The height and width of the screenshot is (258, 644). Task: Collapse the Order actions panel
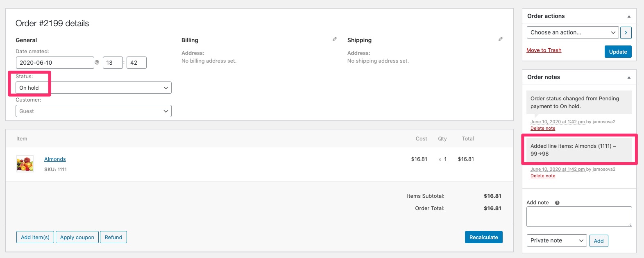(629, 16)
